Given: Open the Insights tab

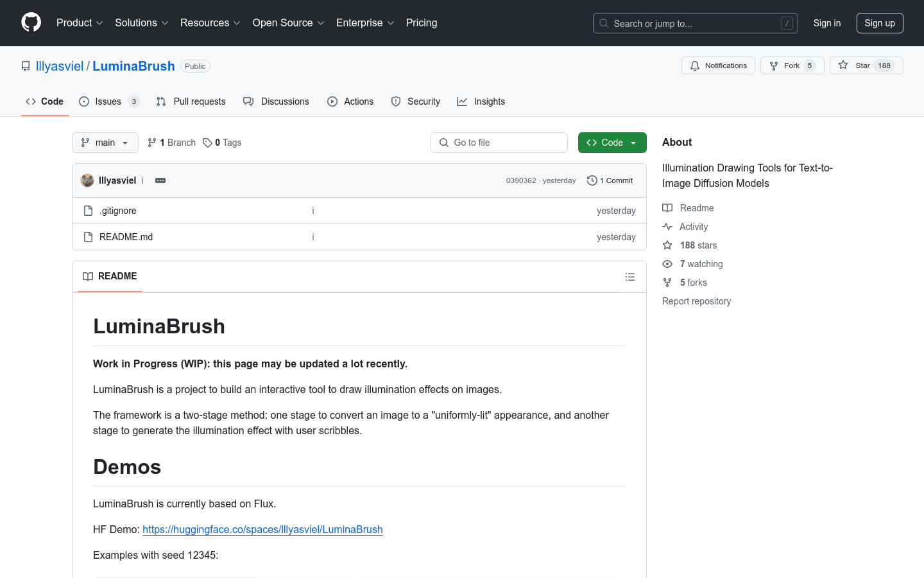Looking at the screenshot, I should pyautogui.click(x=481, y=101).
